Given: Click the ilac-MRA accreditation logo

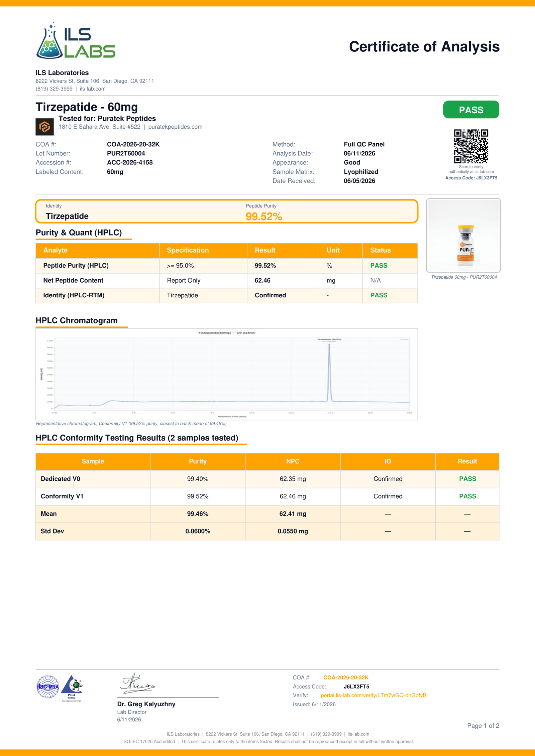Looking at the screenshot, I should coord(48,687).
